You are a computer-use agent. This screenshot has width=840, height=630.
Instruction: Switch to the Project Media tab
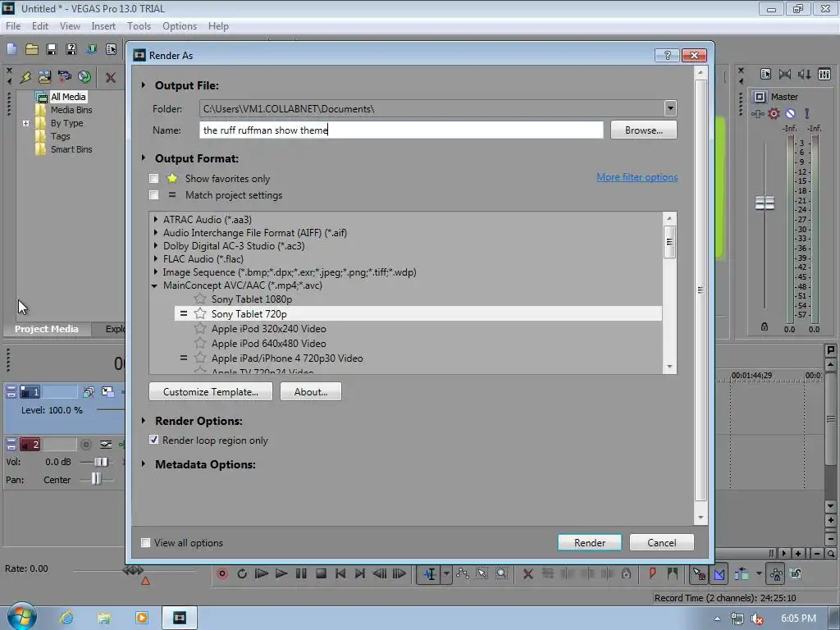point(47,329)
